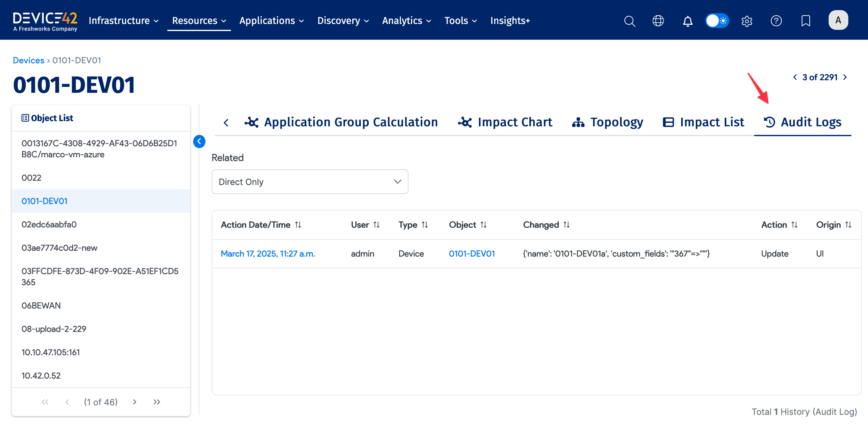The width and height of the screenshot is (868, 429).
Task: Open notifications bell icon
Action: (x=687, y=21)
